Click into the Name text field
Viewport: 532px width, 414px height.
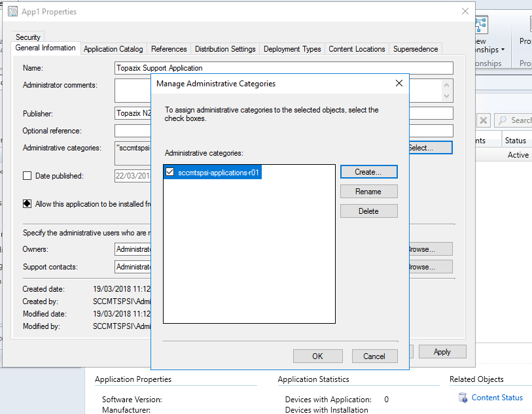click(283, 68)
